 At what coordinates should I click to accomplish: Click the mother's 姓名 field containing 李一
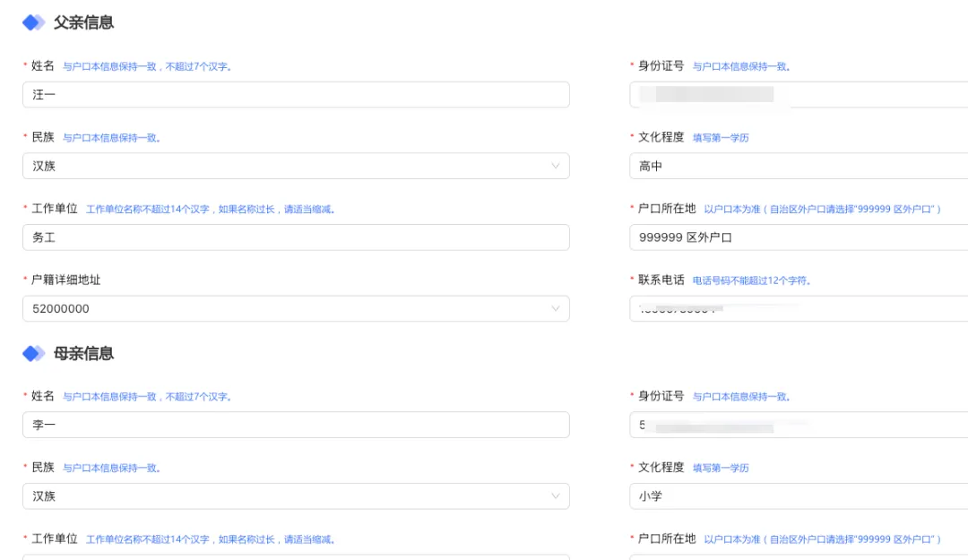[296, 425]
